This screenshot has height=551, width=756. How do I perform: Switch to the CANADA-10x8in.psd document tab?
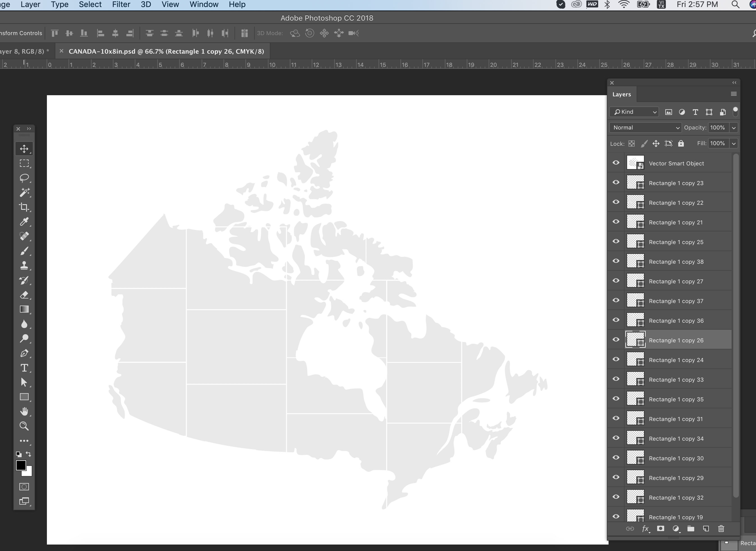click(163, 51)
